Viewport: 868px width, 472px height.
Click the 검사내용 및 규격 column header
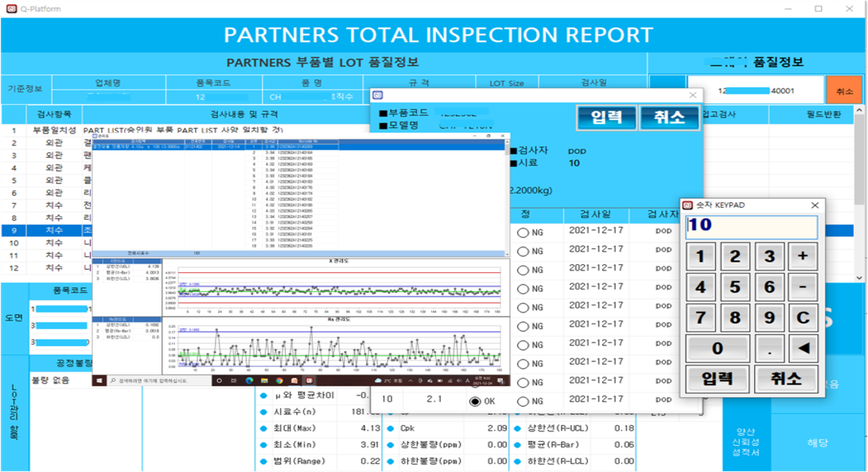[x=244, y=114]
